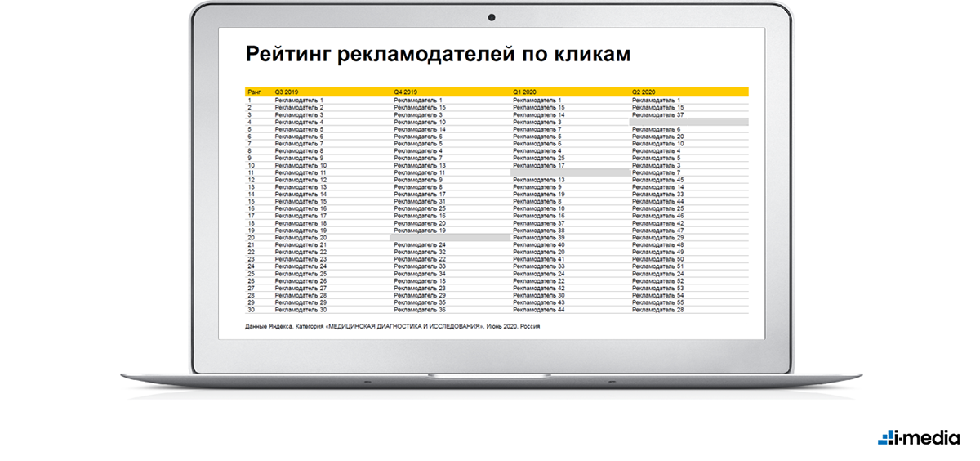Click the Данные Яндекса footnote text

[393, 326]
